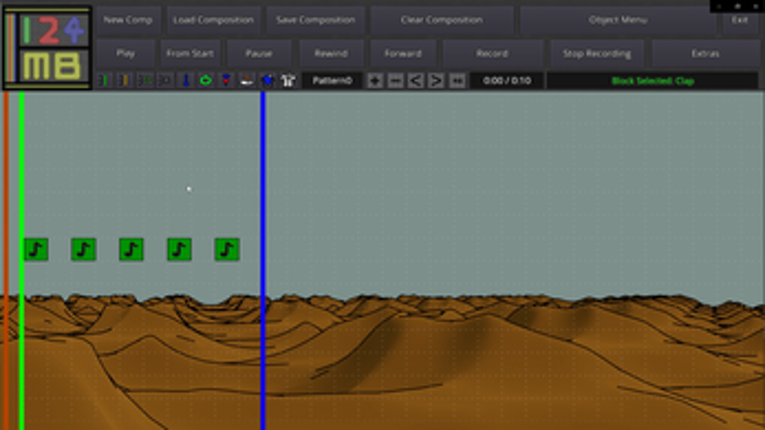Select the fifth green note block
Image resolution: width=765 pixels, height=430 pixels.
[x=227, y=249]
